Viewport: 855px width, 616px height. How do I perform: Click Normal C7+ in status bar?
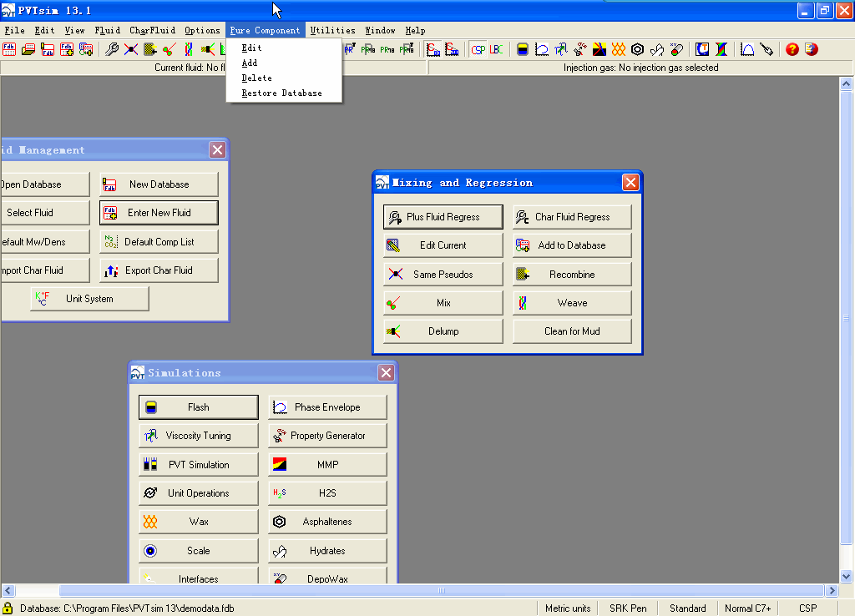[x=747, y=608]
